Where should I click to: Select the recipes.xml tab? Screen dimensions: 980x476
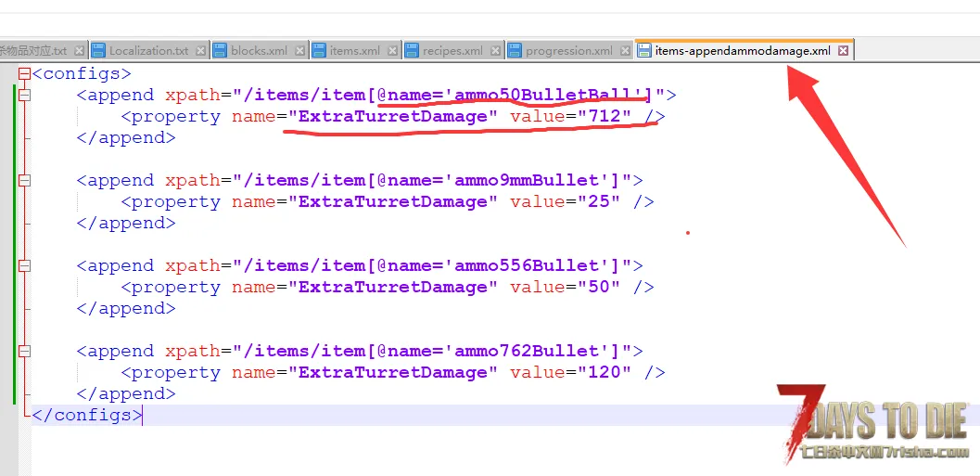(452, 51)
